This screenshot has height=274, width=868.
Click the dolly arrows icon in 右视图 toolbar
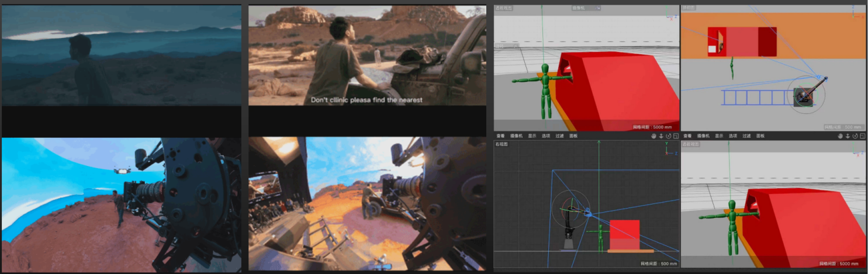(x=661, y=136)
